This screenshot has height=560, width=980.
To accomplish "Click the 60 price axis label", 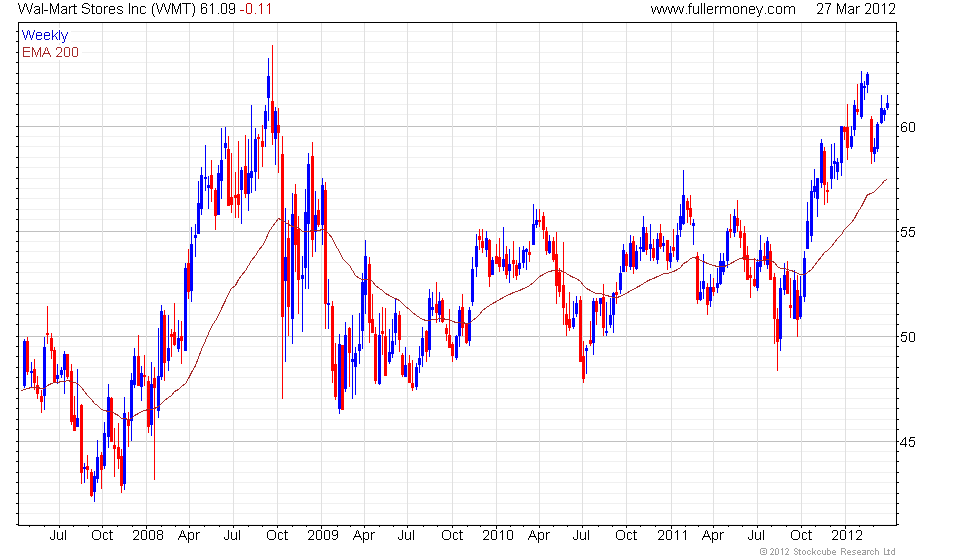I will pyautogui.click(x=908, y=128).
